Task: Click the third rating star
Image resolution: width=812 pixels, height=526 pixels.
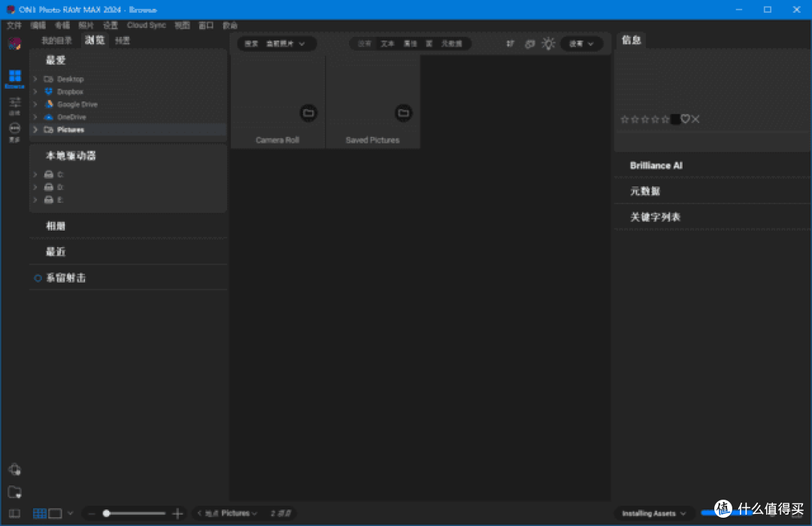Action: click(x=645, y=119)
